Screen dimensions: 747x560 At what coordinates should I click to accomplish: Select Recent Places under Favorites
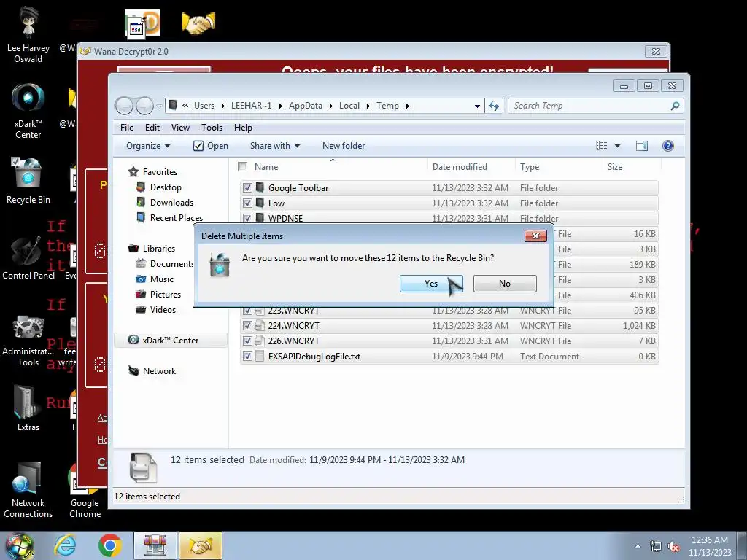click(x=177, y=217)
